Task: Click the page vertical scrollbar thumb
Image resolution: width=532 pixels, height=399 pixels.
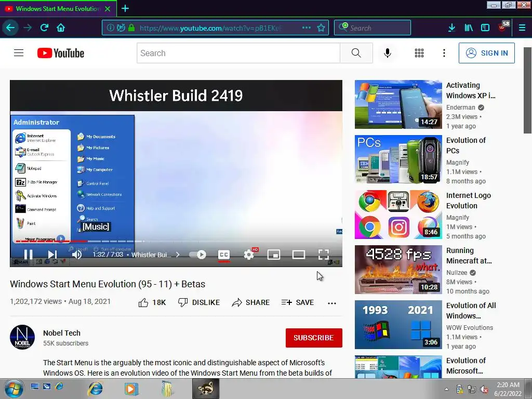Action: [x=527, y=90]
